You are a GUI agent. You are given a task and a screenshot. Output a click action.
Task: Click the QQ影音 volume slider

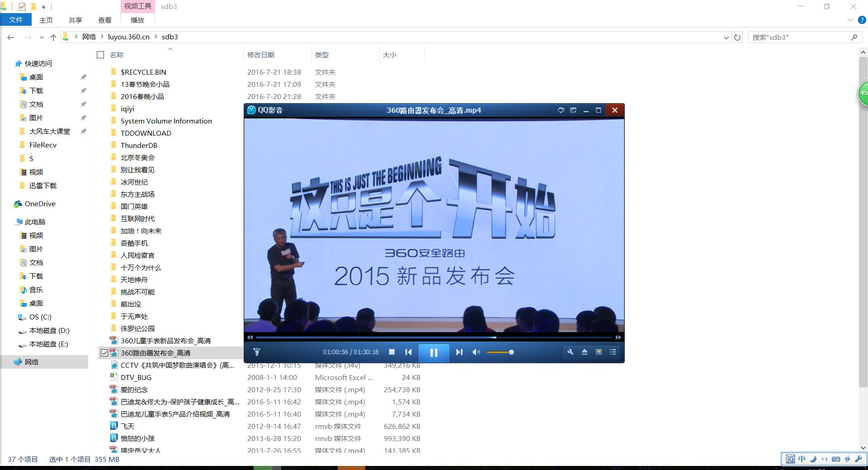tap(500, 352)
